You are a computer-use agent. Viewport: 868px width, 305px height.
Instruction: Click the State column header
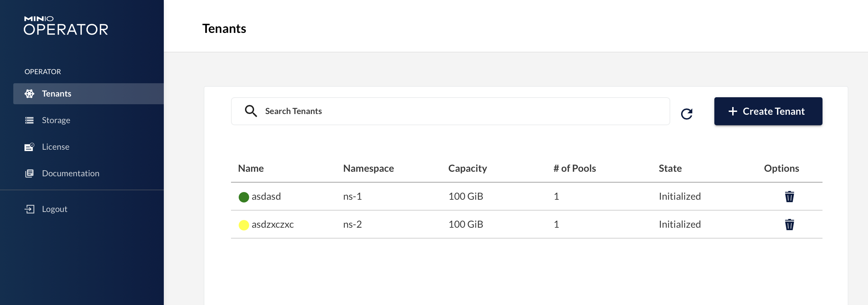670,169
